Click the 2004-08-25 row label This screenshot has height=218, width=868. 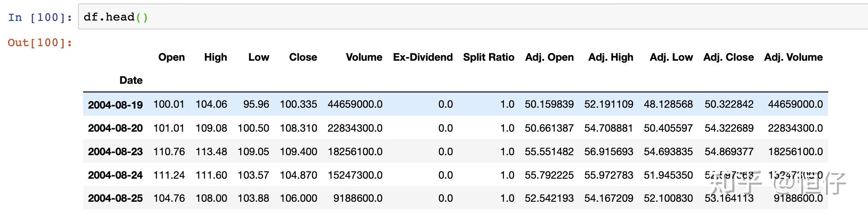[115, 198]
